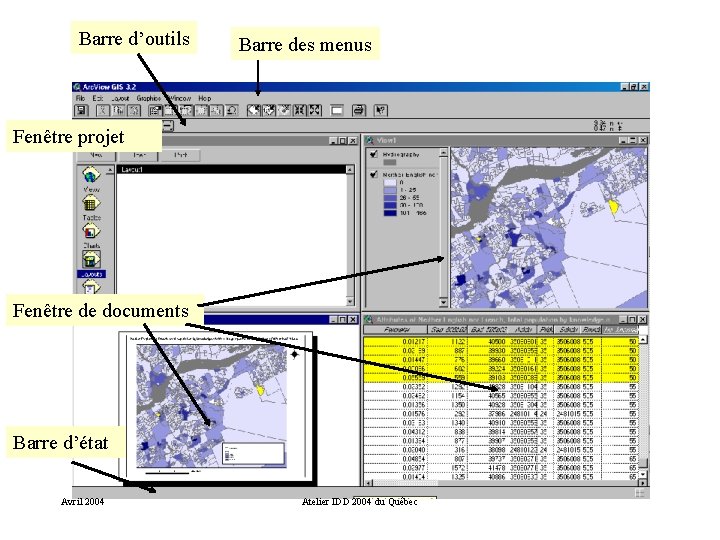720x540 pixels.
Task: Click the legend swatch for class 26 - 65
Action: click(389, 198)
